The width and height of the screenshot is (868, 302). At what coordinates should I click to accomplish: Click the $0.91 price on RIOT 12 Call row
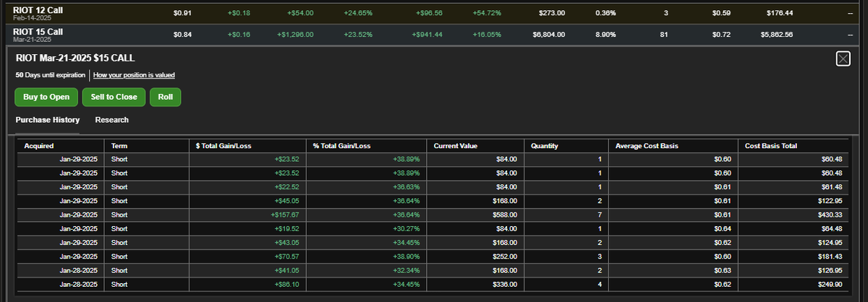pyautogui.click(x=182, y=13)
